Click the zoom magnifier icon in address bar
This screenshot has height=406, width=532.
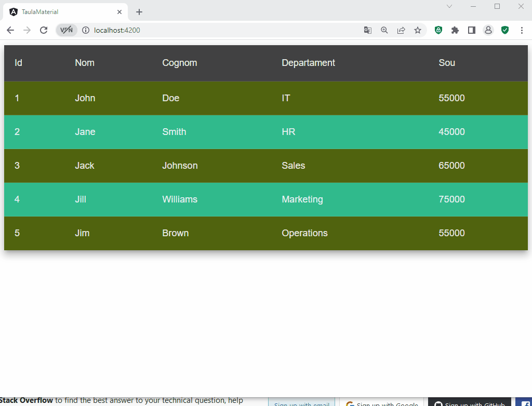pyautogui.click(x=384, y=30)
